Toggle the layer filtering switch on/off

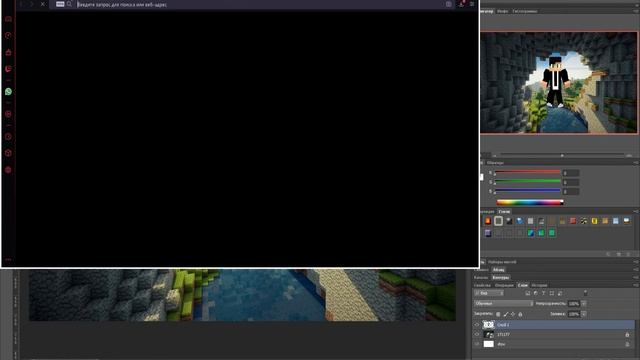click(x=586, y=293)
